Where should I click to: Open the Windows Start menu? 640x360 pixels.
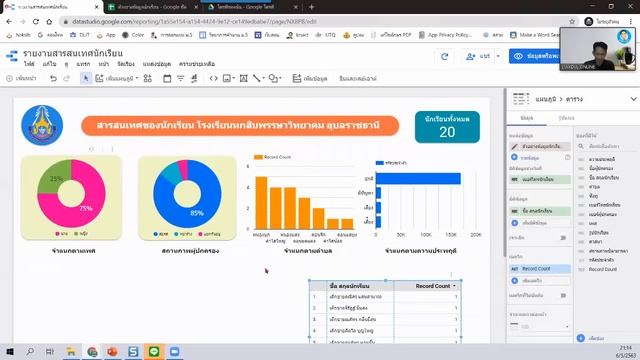10,351
